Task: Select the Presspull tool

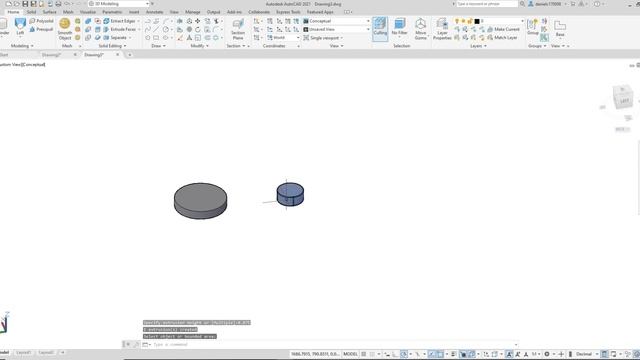Action: [x=41, y=29]
